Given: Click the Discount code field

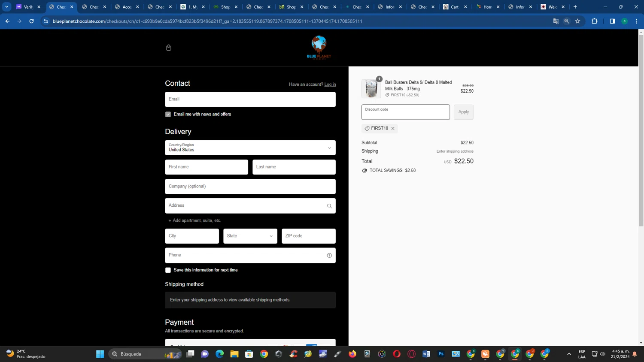Looking at the screenshot, I should tap(406, 112).
